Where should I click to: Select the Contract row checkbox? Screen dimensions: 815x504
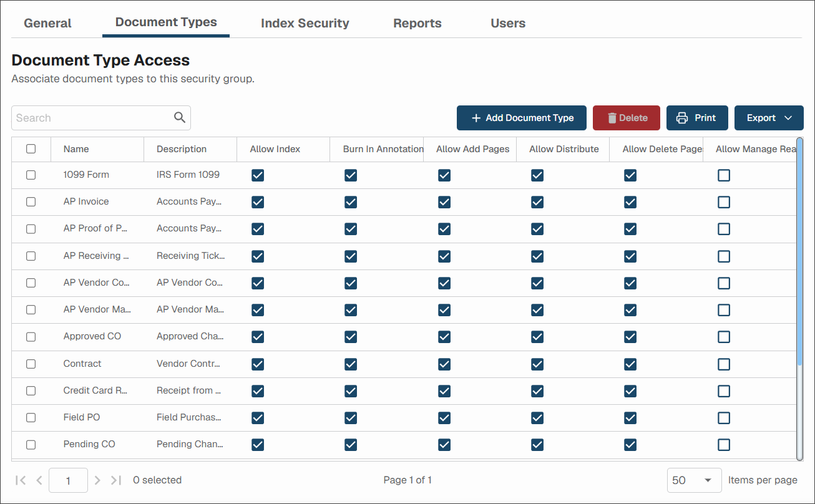[x=31, y=364]
